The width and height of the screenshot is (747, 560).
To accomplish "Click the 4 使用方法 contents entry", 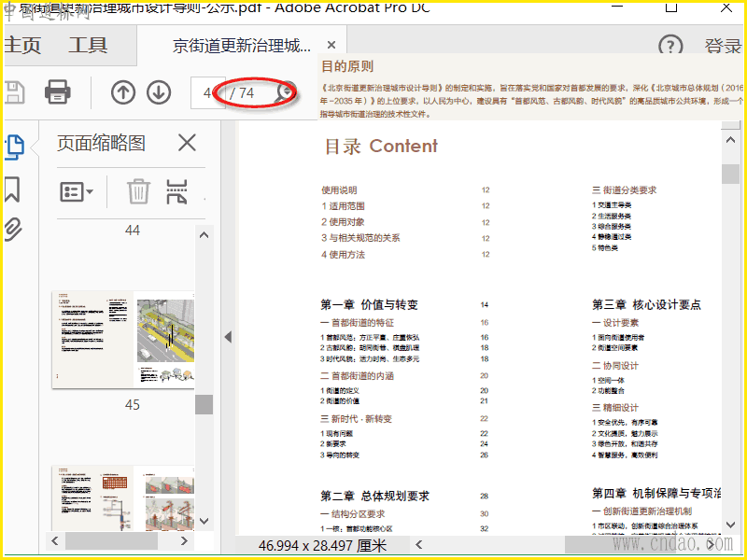I will 343,254.
